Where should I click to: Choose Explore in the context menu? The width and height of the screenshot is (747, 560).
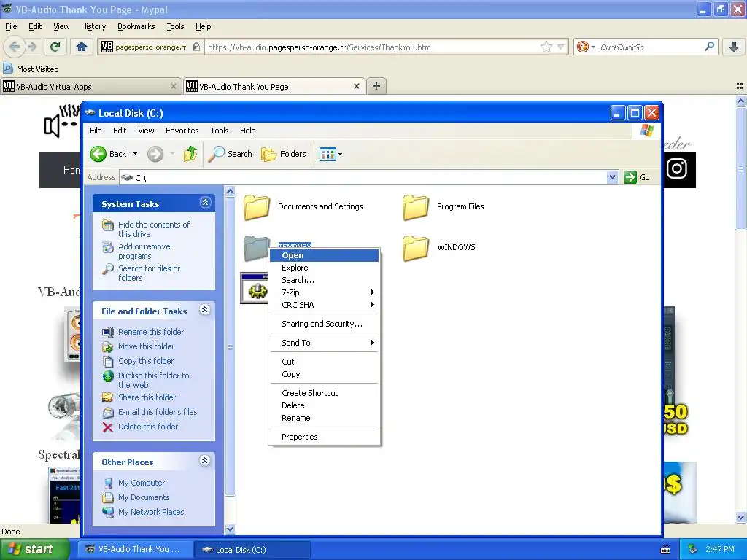325,268
